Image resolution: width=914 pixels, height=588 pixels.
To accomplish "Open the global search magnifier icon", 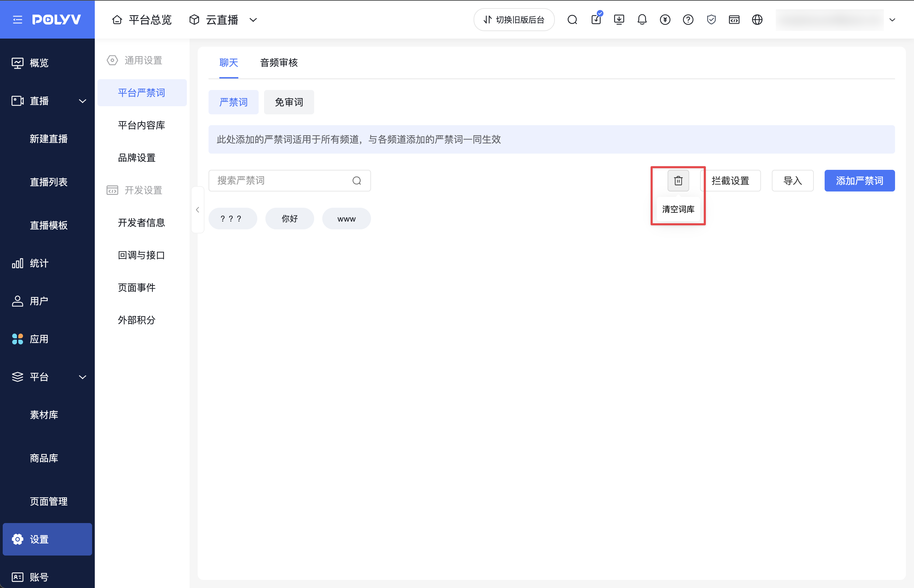I will (x=572, y=20).
